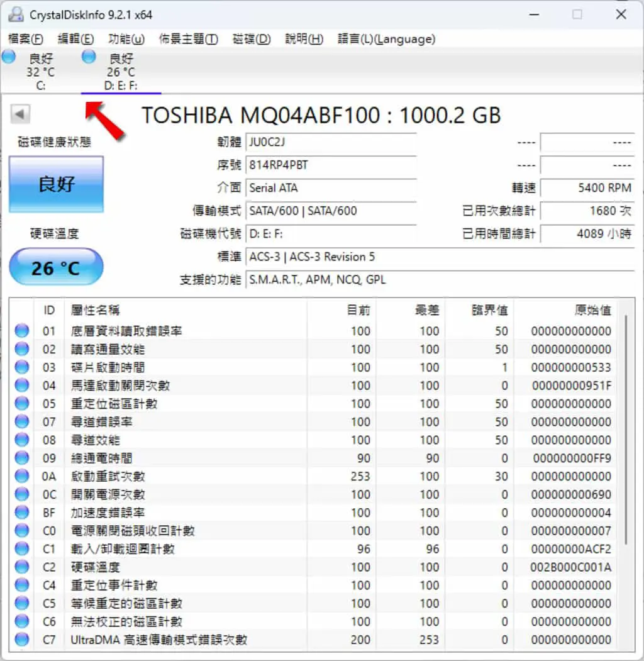Click the CrystalDiskInfo app icon in title bar
Image resolution: width=644 pixels, height=661 pixels.
(16, 14)
